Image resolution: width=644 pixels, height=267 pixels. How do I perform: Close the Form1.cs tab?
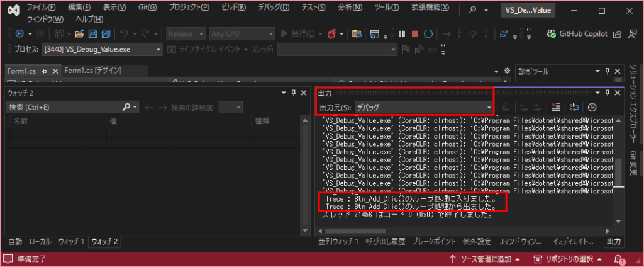click(x=55, y=71)
